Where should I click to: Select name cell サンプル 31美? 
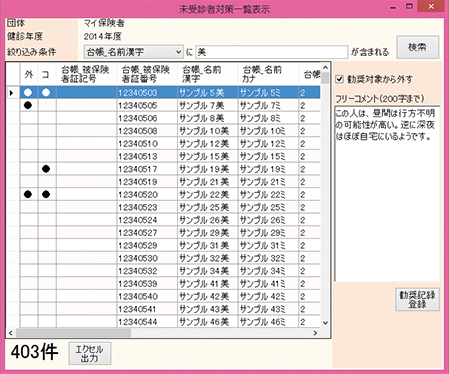coord(208,245)
